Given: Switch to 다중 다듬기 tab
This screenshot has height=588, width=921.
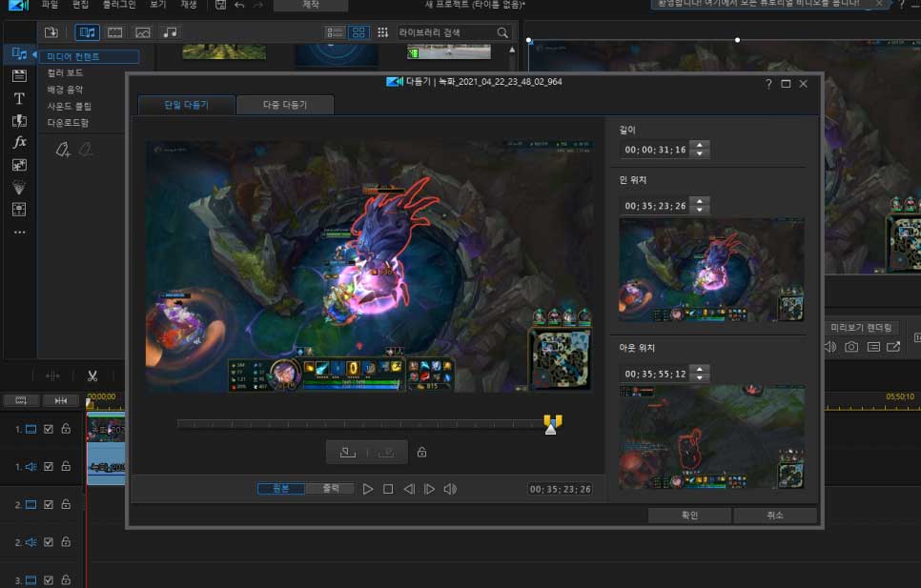Looking at the screenshot, I should [x=285, y=105].
